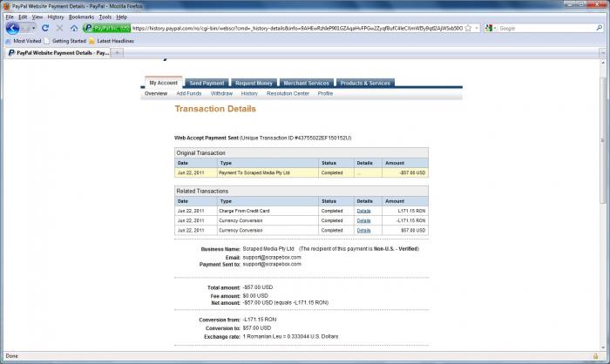Click 'Payment To Scraped Media Pty Ltd' cell
The image size is (610, 364).
268,172
